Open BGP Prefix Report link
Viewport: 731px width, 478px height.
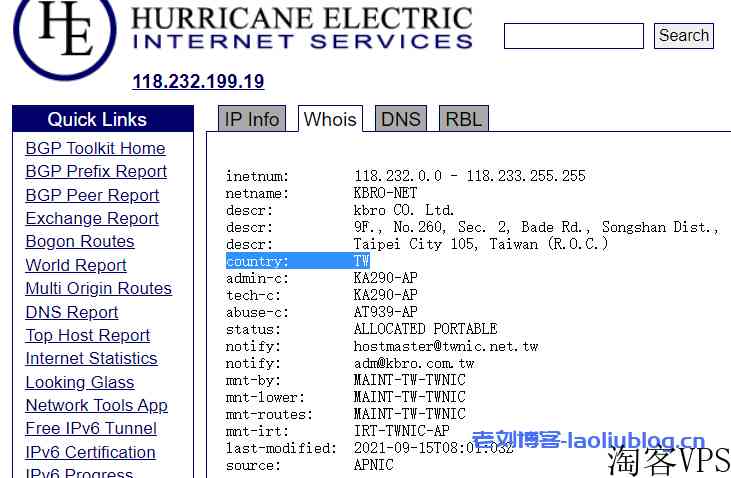tap(96, 172)
